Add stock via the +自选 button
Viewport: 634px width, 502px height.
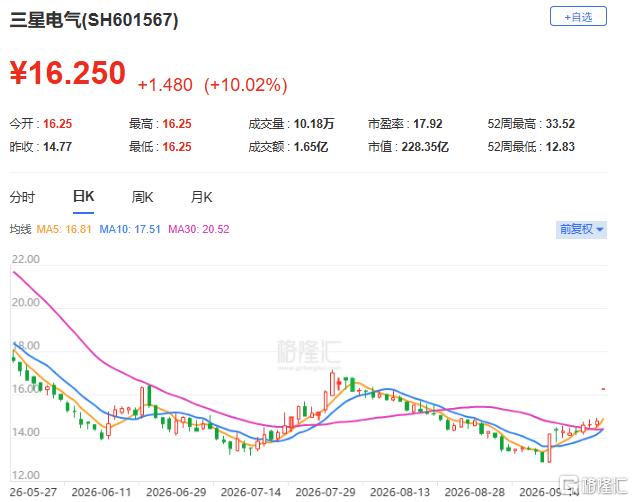pyautogui.click(x=578, y=17)
